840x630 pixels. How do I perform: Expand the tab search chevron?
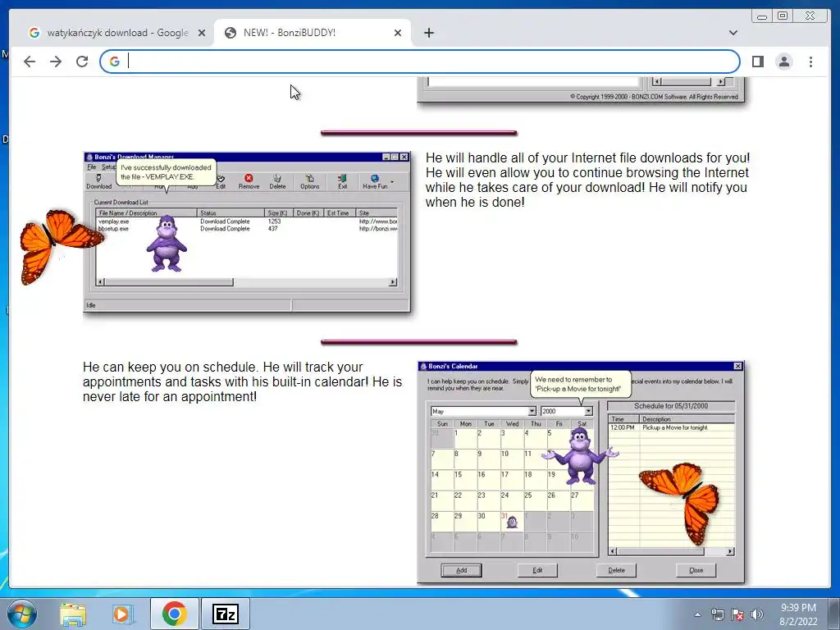click(x=733, y=33)
